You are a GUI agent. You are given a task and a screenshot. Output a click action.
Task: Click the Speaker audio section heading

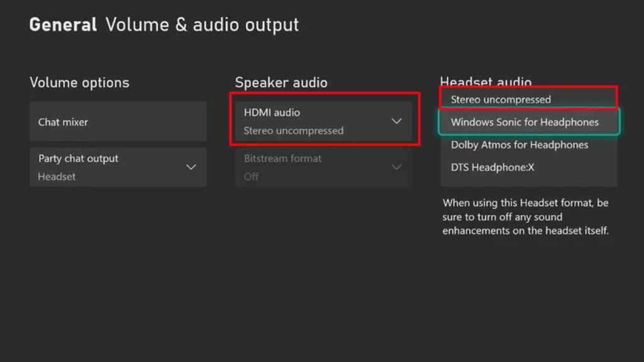coord(281,82)
